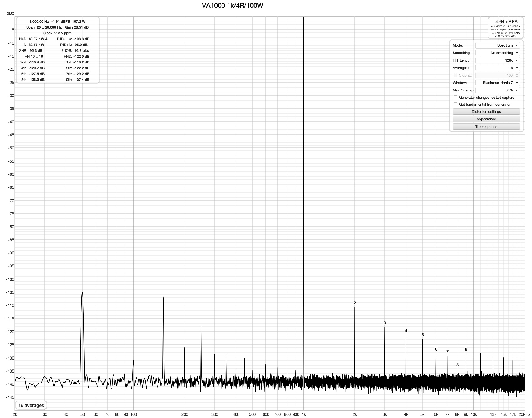Expand the Max Overlap dropdown
Viewport: 532px width, 418px height.
tap(497, 90)
